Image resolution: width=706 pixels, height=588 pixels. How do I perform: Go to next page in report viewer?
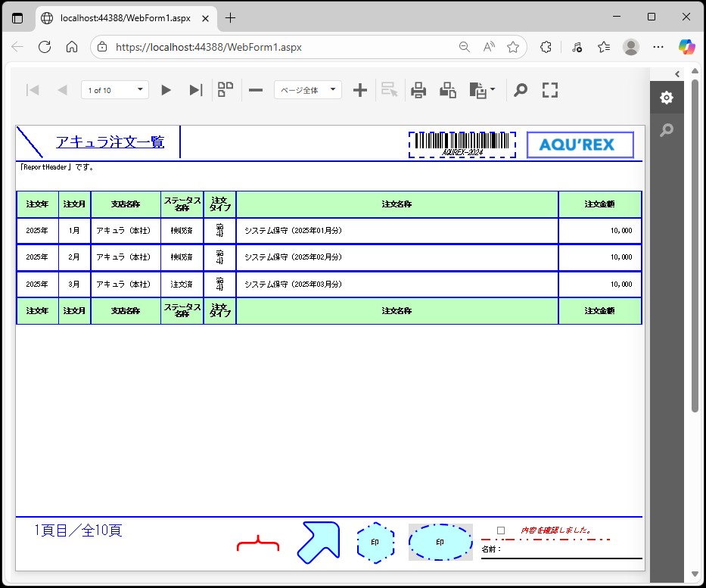point(166,90)
